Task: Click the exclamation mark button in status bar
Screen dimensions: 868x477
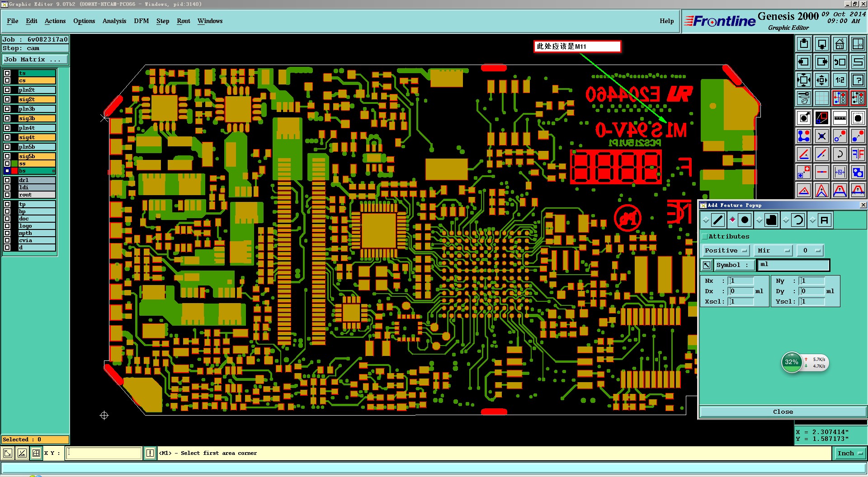Action: coord(150,454)
